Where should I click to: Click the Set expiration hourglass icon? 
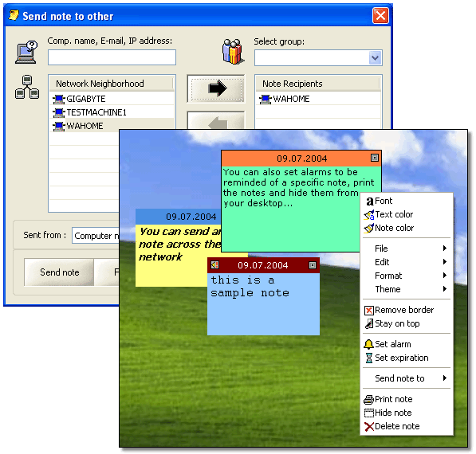(369, 358)
